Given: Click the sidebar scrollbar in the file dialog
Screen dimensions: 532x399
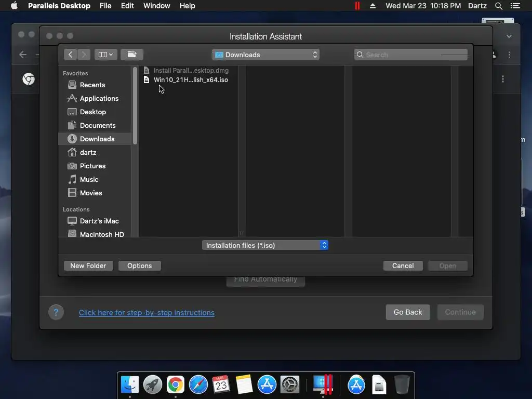Looking at the screenshot, I should tap(135, 106).
